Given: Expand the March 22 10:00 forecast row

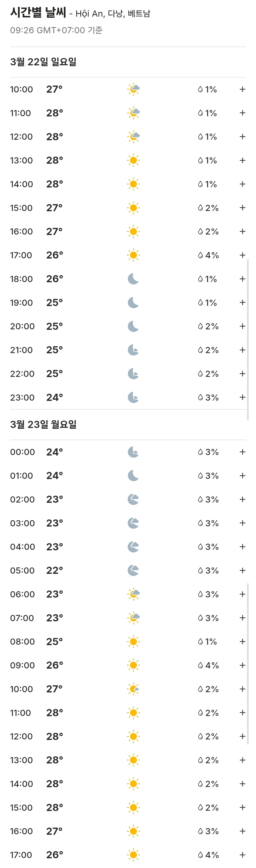Looking at the screenshot, I should click(x=242, y=89).
